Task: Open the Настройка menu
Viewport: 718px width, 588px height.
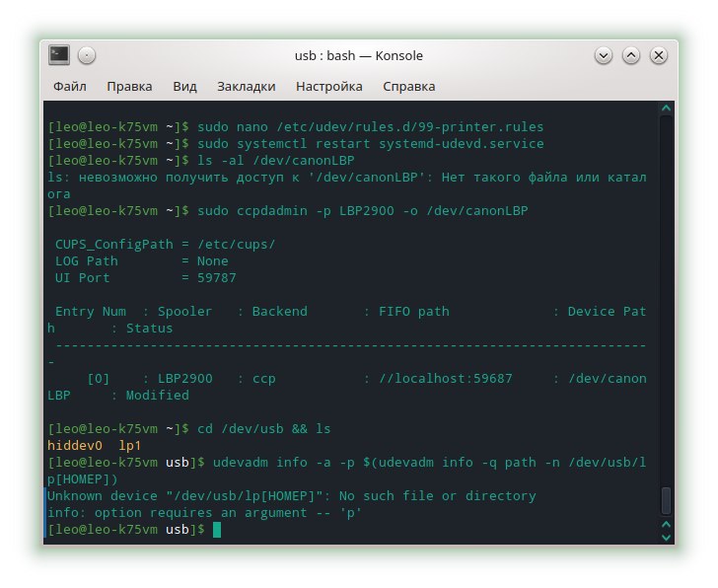Action: (328, 86)
